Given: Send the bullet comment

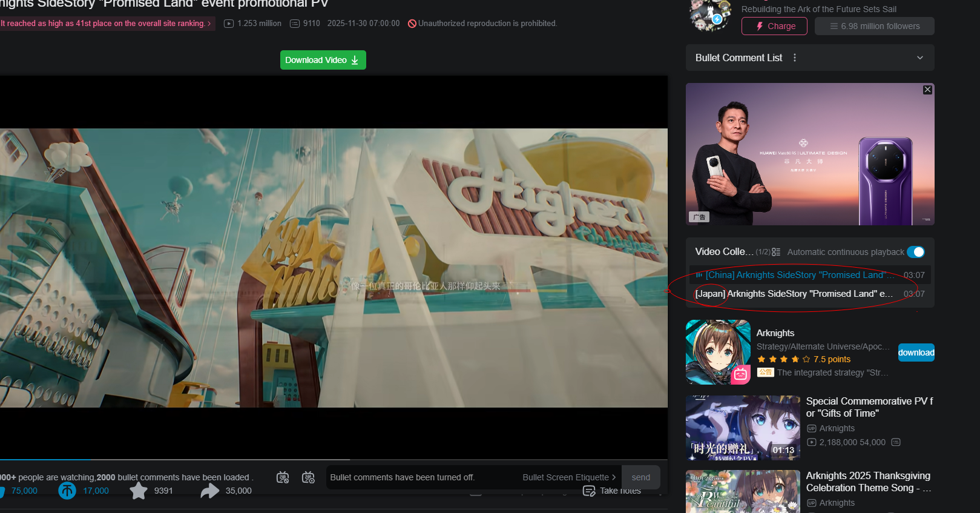Looking at the screenshot, I should (x=641, y=477).
